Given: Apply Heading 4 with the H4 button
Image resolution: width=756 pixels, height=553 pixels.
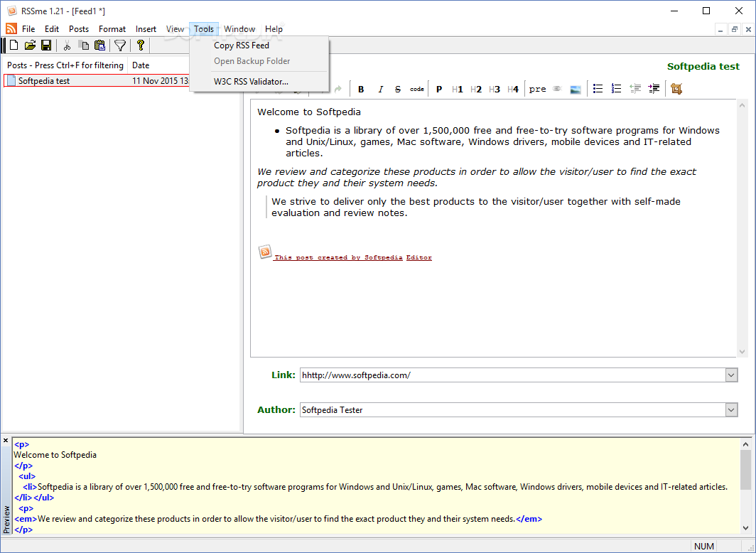Looking at the screenshot, I should (x=512, y=89).
